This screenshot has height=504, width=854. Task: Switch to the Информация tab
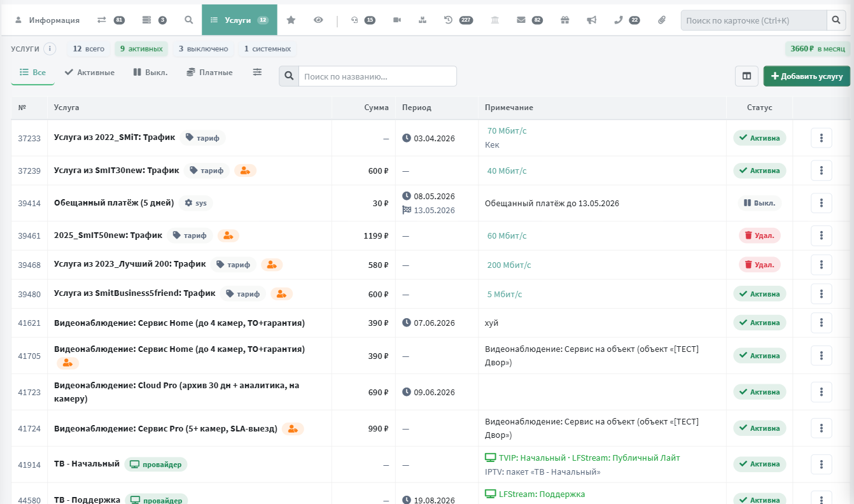tap(47, 20)
